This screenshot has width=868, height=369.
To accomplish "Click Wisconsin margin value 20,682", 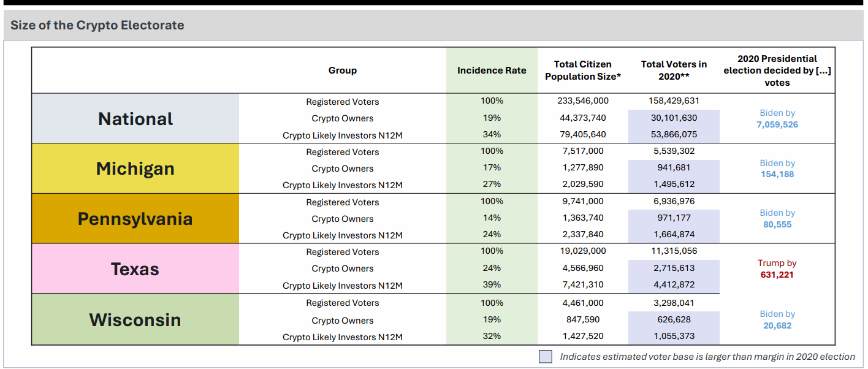I will click(777, 325).
